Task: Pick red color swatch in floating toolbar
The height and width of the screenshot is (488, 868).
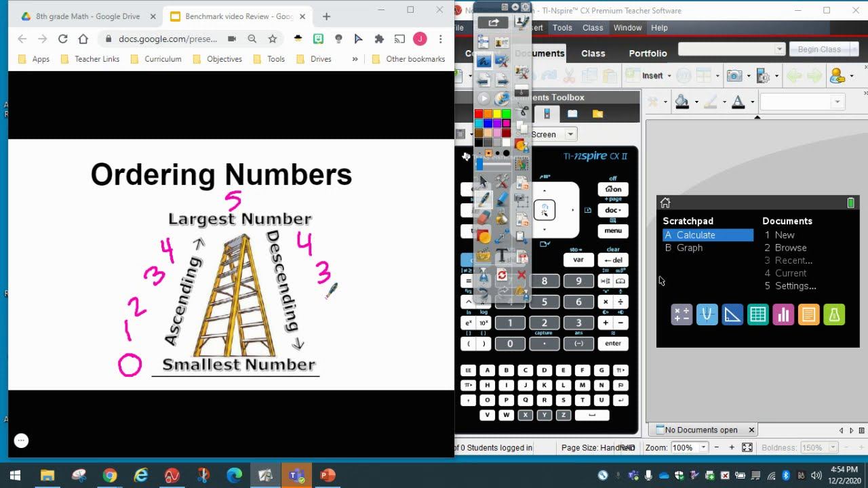Action: click(x=479, y=114)
